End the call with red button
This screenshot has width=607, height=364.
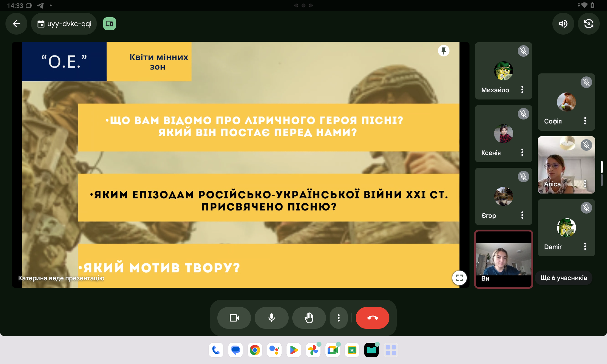click(372, 318)
